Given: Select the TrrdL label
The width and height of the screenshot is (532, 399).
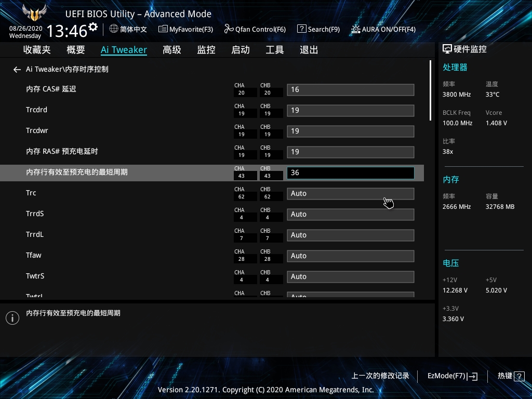Looking at the screenshot, I should [35, 234].
